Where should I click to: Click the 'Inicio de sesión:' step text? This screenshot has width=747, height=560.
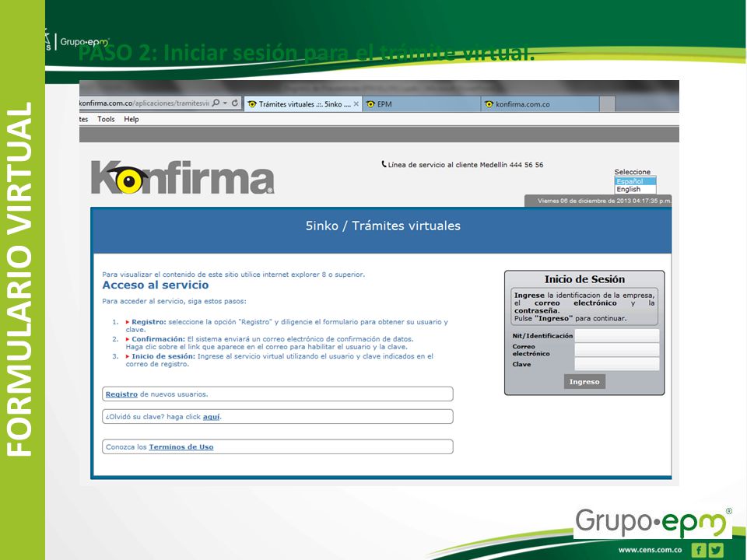(x=163, y=356)
